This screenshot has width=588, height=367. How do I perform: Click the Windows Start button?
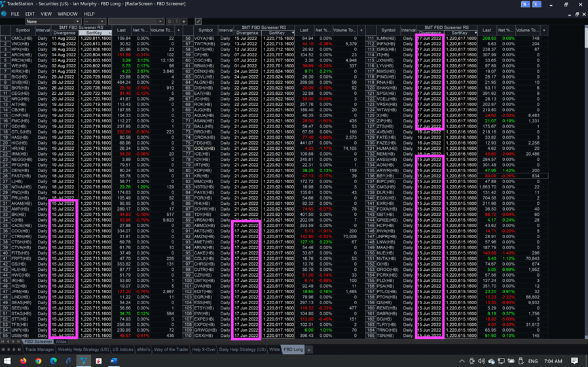coord(8,360)
